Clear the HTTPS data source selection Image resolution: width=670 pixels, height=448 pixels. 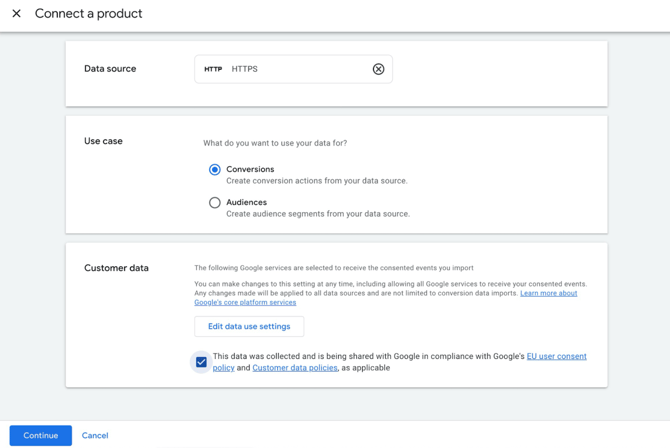pyautogui.click(x=378, y=69)
